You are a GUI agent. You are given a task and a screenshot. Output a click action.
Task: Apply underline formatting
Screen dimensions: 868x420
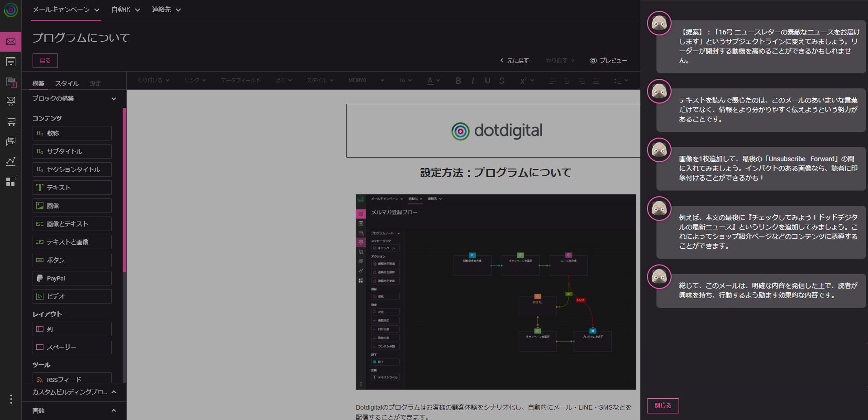487,81
